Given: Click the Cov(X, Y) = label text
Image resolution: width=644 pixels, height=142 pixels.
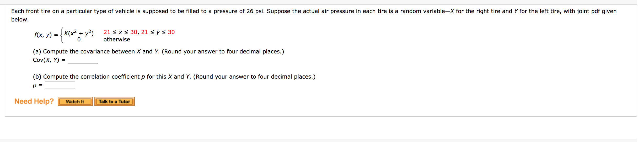Looking at the screenshot, I should point(49,60).
